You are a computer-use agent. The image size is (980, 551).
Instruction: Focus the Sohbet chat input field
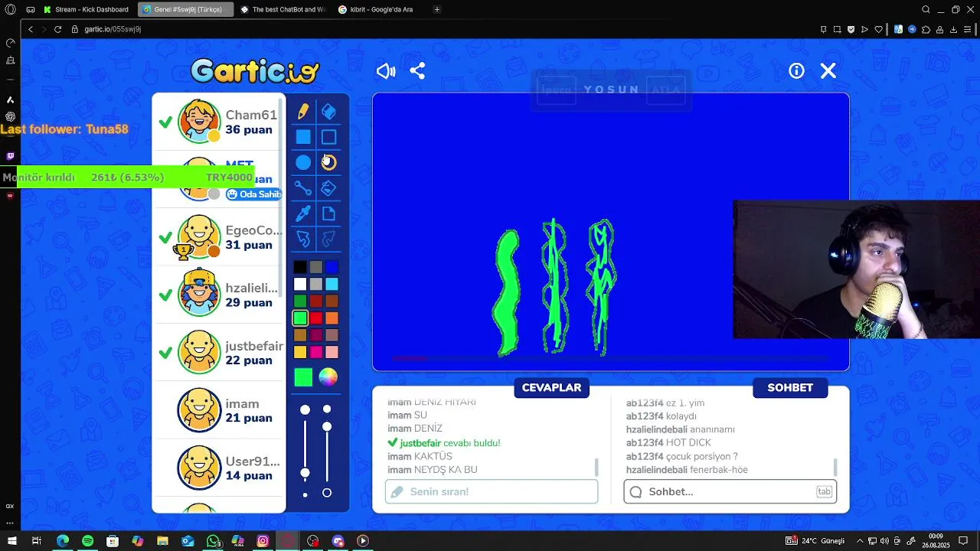tap(730, 491)
